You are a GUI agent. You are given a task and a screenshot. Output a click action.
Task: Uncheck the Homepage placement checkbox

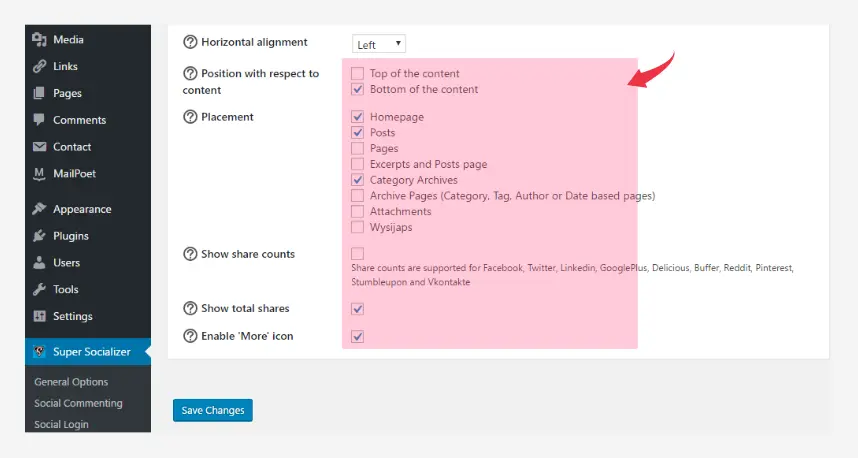tap(358, 117)
